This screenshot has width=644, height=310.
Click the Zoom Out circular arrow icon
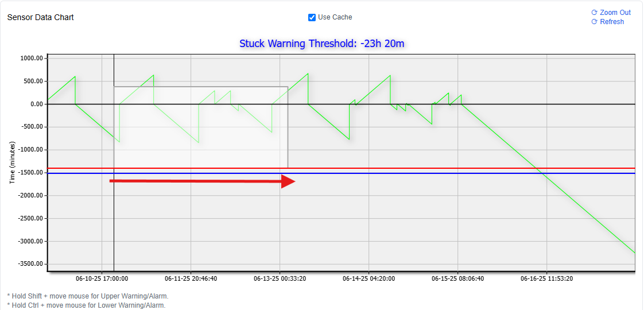click(594, 13)
